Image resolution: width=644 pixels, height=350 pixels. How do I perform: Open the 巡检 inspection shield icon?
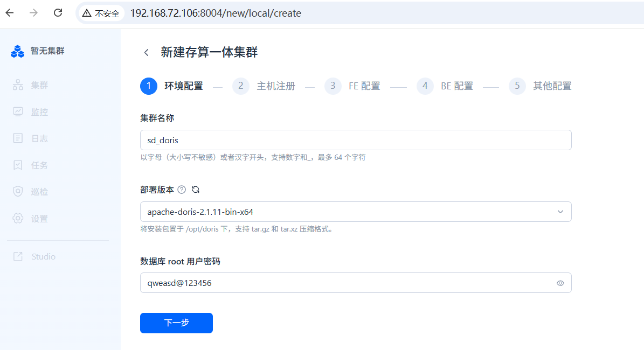tap(18, 192)
